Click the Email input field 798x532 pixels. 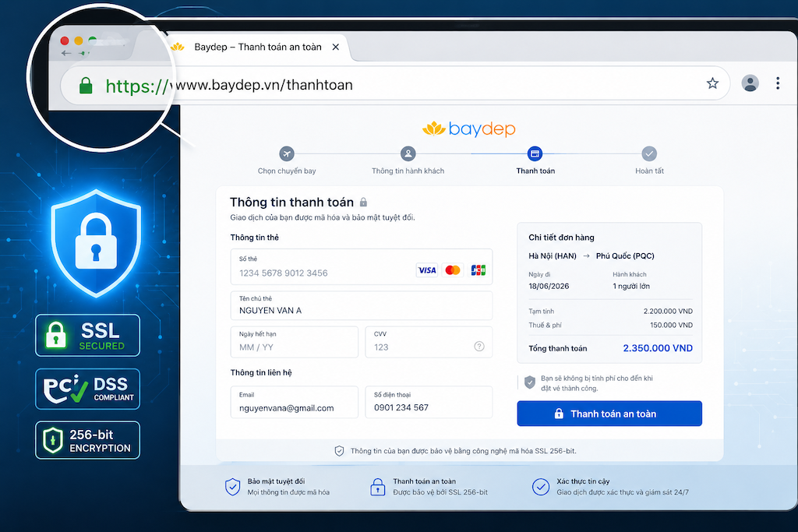tap(294, 402)
